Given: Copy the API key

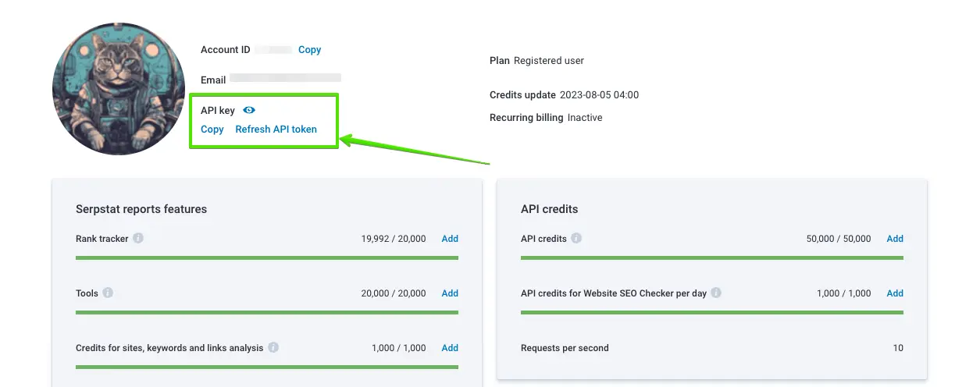Looking at the screenshot, I should point(212,130).
